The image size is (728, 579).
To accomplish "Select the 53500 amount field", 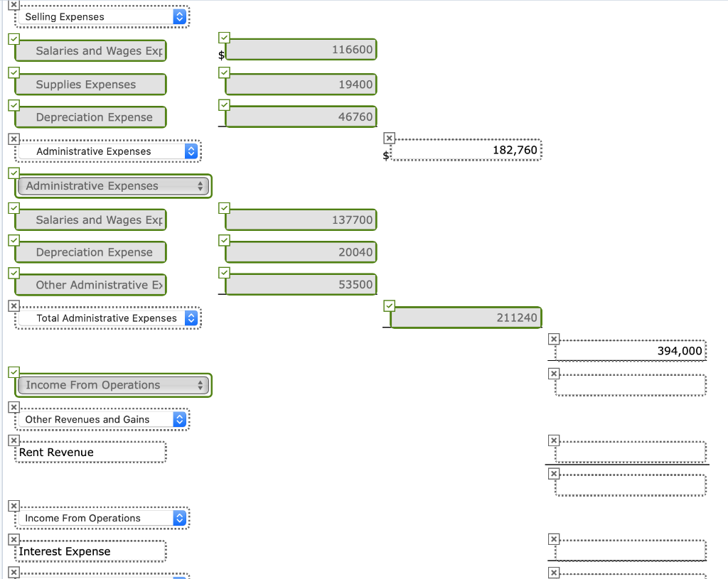I will [300, 283].
